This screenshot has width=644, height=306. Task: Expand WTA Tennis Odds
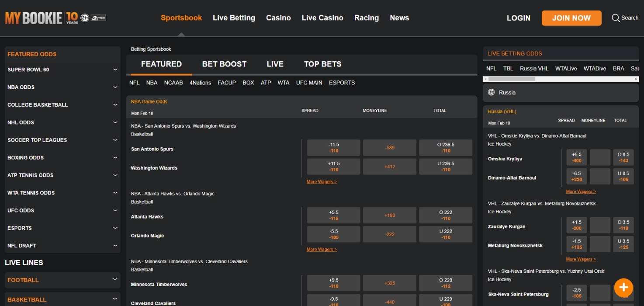point(62,193)
